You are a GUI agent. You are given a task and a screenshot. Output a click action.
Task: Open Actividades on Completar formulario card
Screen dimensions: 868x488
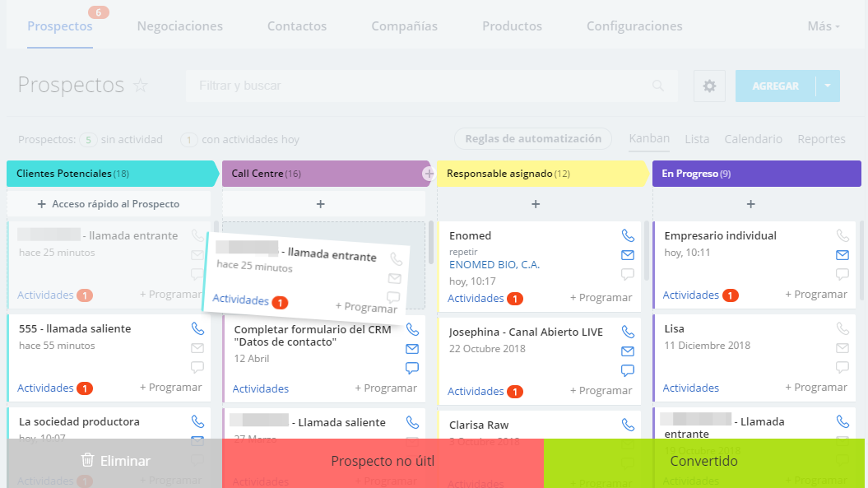coord(260,389)
